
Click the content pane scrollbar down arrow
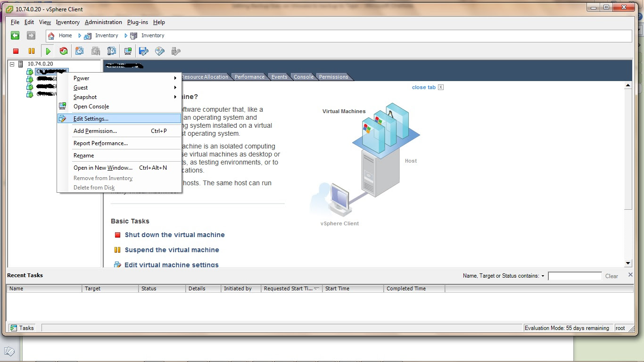tap(628, 263)
